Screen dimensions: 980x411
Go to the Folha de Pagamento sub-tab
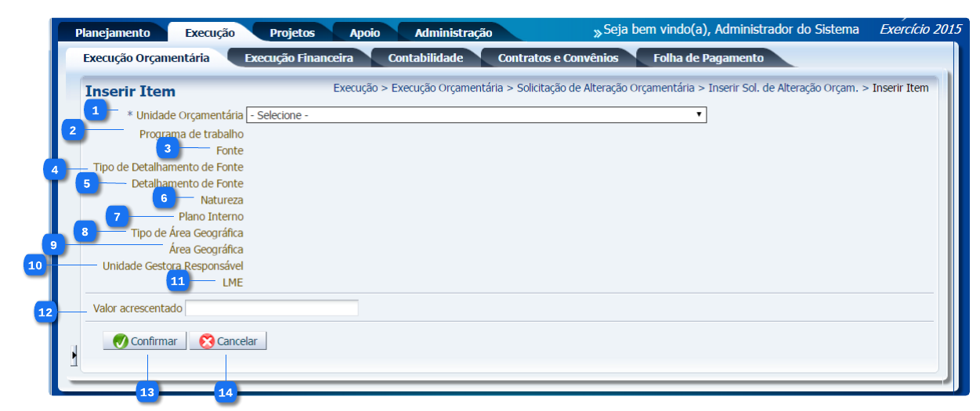[707, 58]
